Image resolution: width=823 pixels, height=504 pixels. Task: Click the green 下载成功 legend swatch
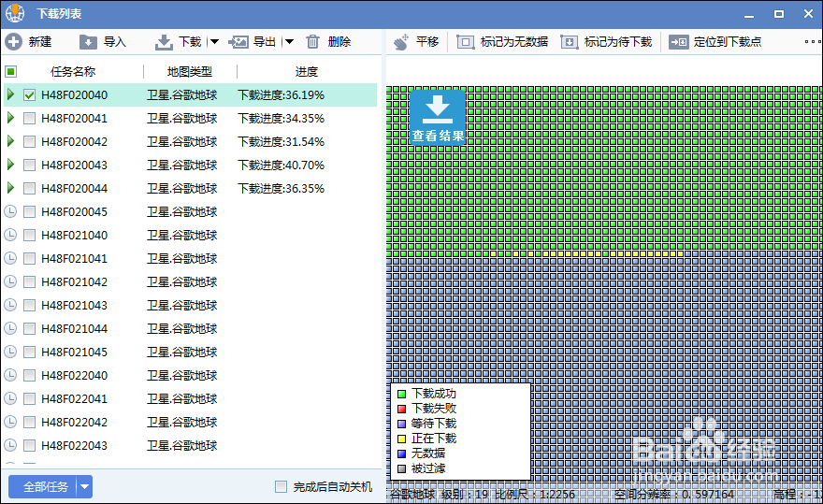402,394
